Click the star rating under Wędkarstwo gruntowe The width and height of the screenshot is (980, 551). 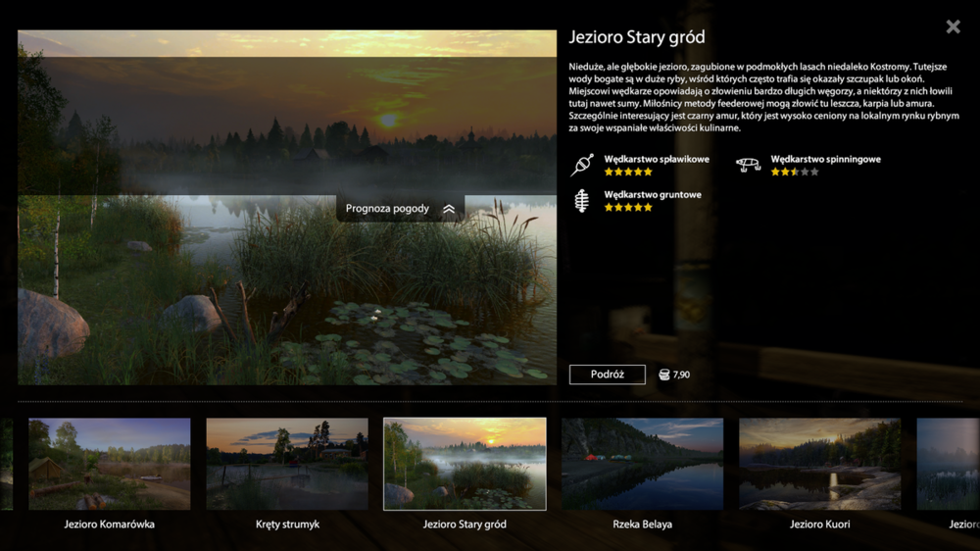coord(628,208)
